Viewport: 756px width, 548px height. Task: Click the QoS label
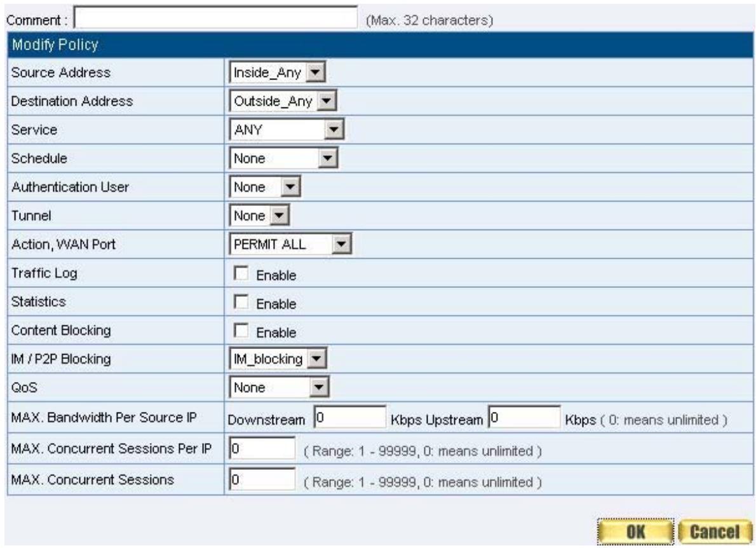[24, 387]
